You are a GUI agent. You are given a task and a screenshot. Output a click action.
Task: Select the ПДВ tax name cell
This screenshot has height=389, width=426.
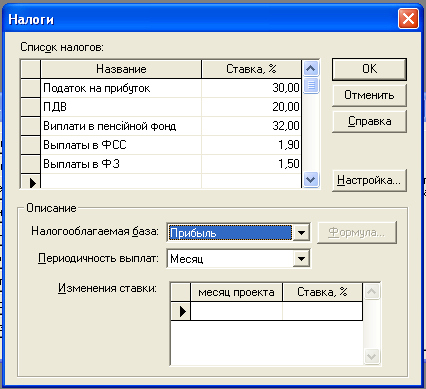click(x=121, y=107)
